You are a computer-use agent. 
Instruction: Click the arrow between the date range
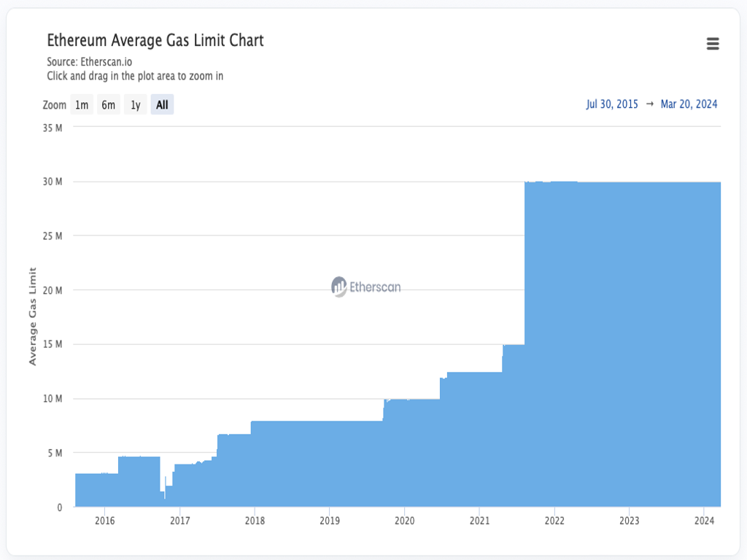click(x=649, y=104)
